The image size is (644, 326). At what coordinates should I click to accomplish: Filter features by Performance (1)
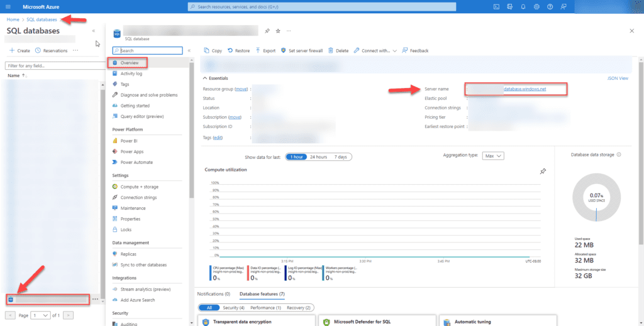[x=265, y=308]
